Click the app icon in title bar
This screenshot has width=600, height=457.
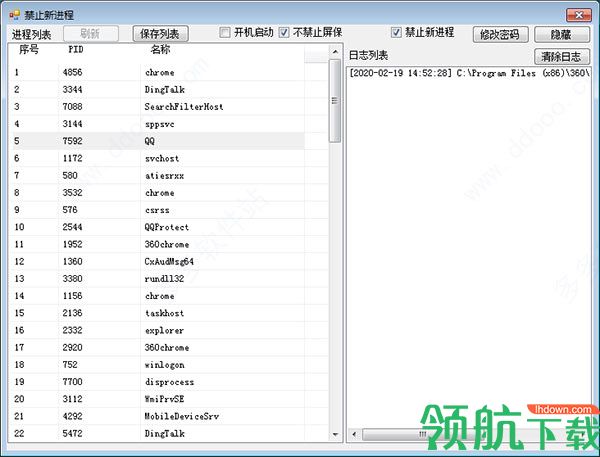(14, 15)
